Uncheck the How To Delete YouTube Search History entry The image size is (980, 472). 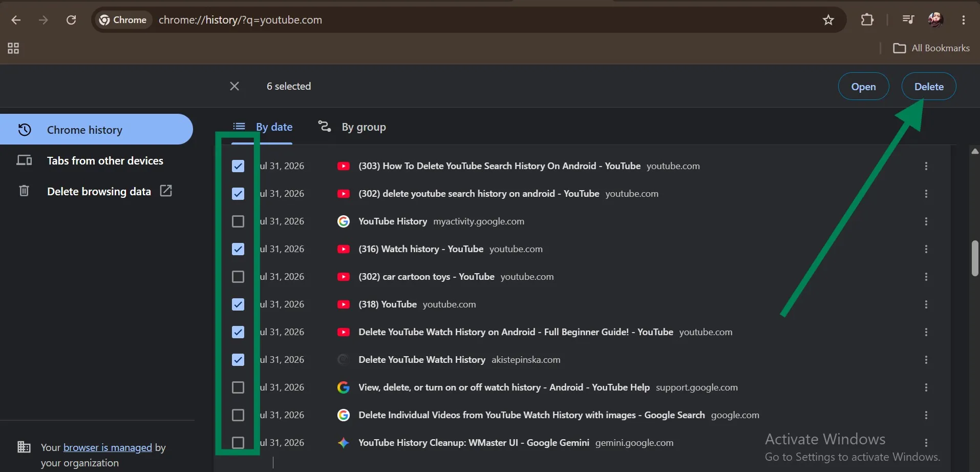238,166
